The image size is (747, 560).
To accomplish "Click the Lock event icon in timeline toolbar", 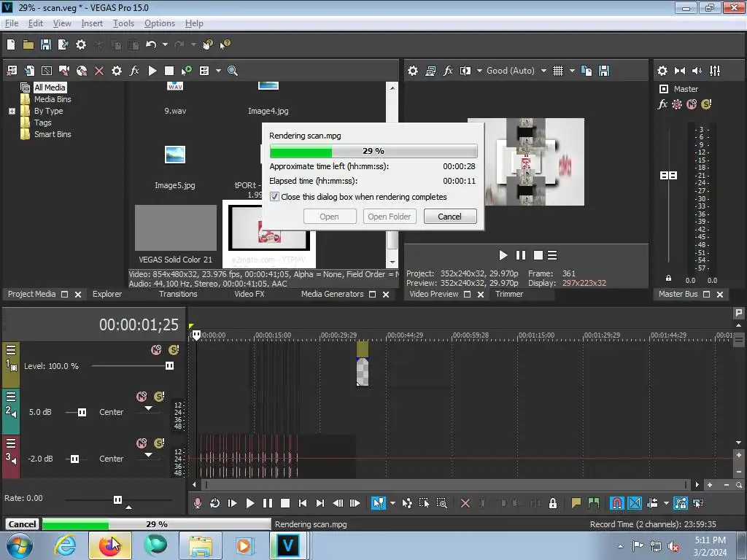I will tap(553, 503).
